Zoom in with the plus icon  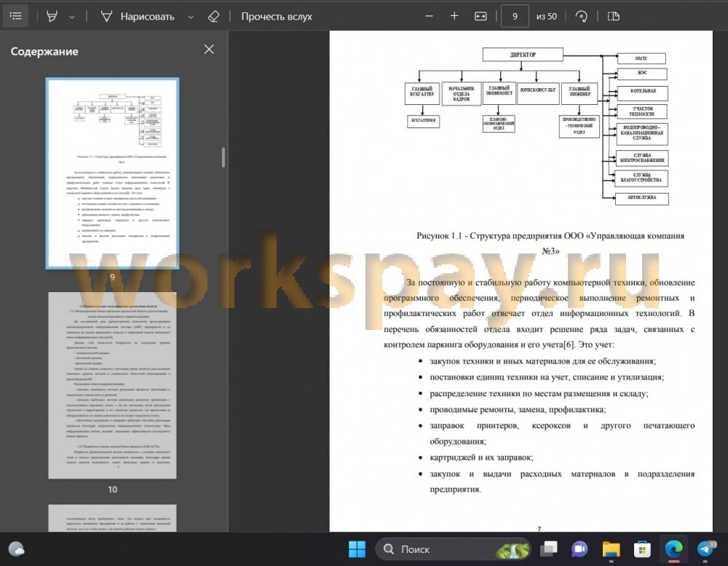[x=454, y=16]
